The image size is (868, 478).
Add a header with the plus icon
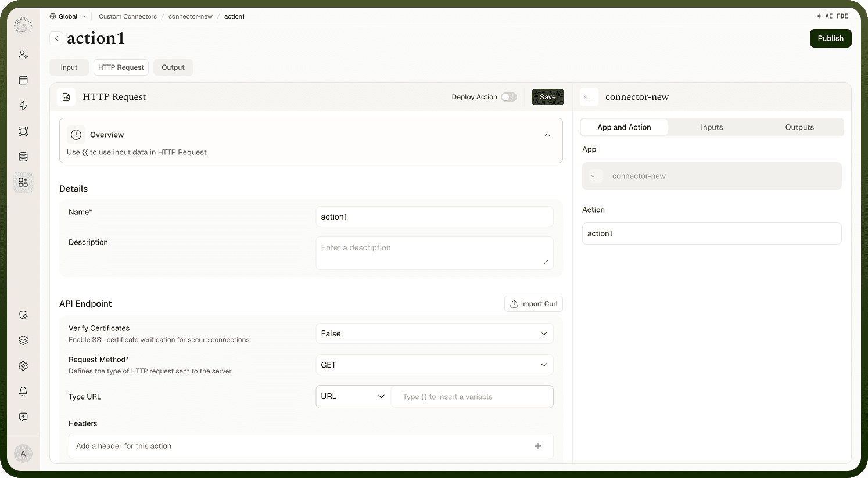[x=538, y=446]
